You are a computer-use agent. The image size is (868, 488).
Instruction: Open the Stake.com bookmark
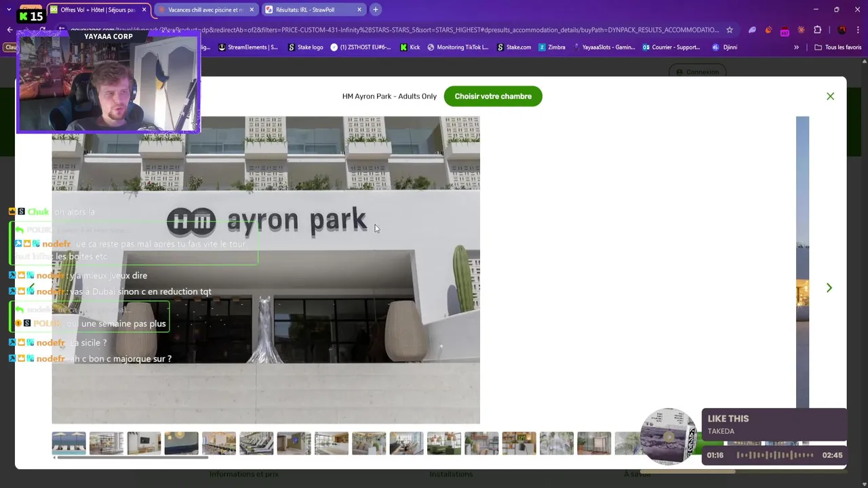coord(514,47)
